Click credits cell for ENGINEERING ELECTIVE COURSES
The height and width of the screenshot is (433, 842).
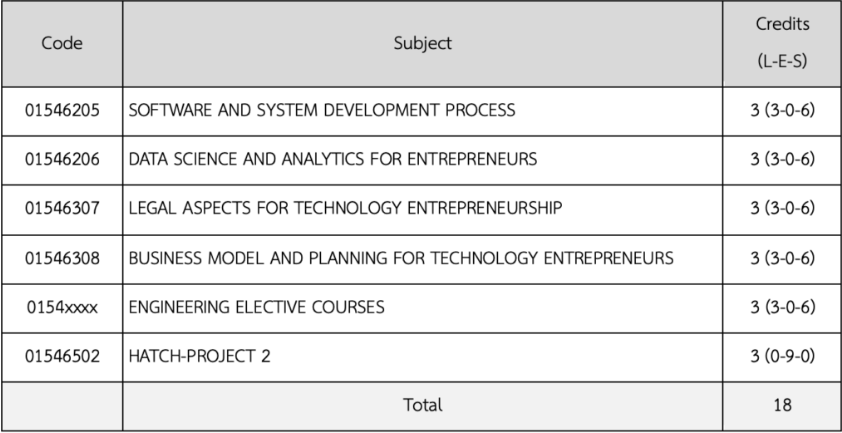(783, 307)
